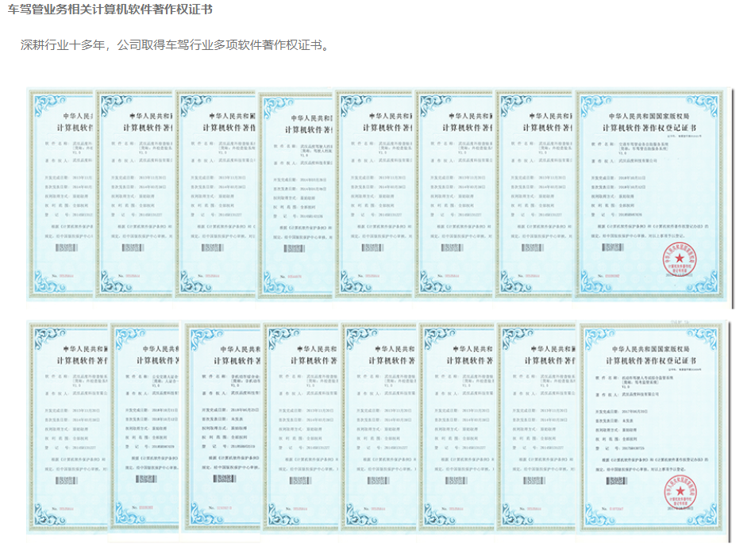Click the seventh certificate in bottom row
This screenshot has height=560, width=755.
[x=537, y=428]
